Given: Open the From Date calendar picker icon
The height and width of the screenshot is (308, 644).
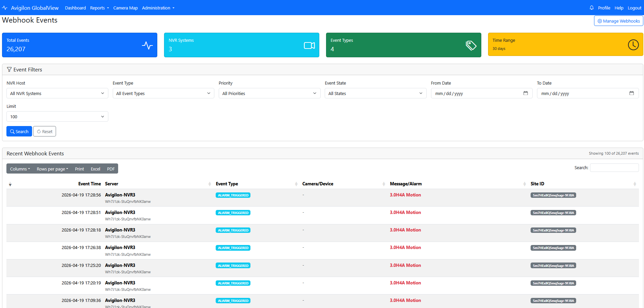Looking at the screenshot, I should [x=526, y=93].
